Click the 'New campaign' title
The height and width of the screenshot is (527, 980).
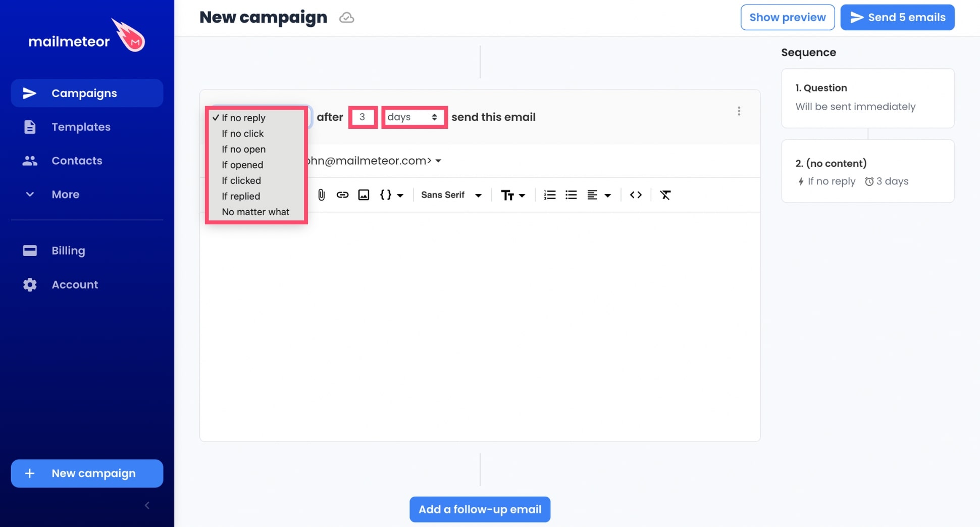[263, 17]
